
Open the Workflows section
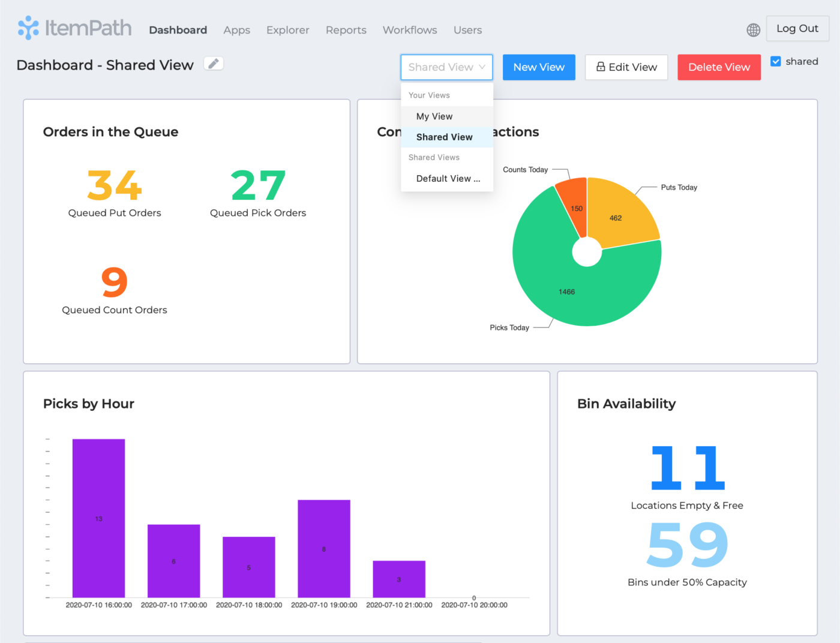pyautogui.click(x=410, y=29)
